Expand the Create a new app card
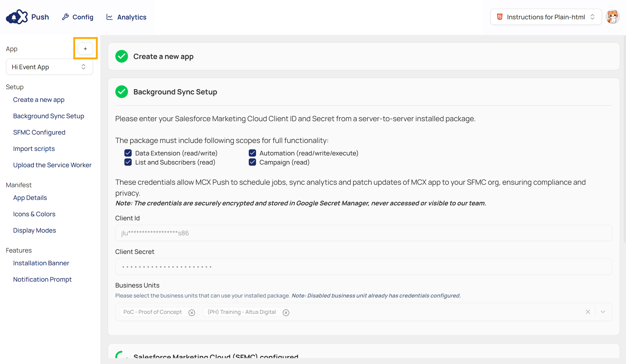Screen dimensions: 626x364 [364, 56]
